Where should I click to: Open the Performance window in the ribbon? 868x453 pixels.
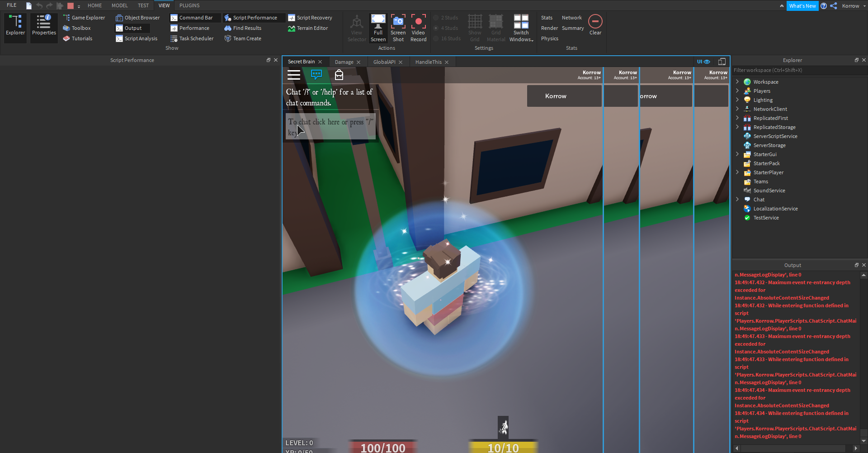[x=190, y=28]
